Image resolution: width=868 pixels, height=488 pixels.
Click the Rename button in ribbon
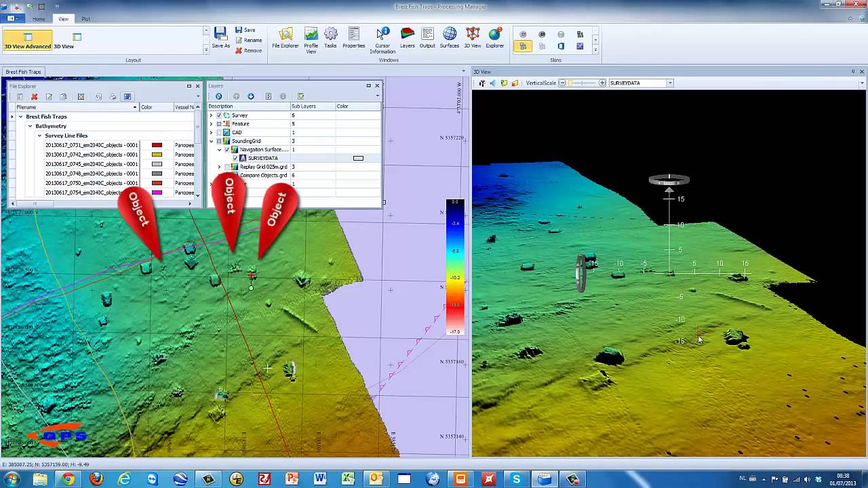249,40
